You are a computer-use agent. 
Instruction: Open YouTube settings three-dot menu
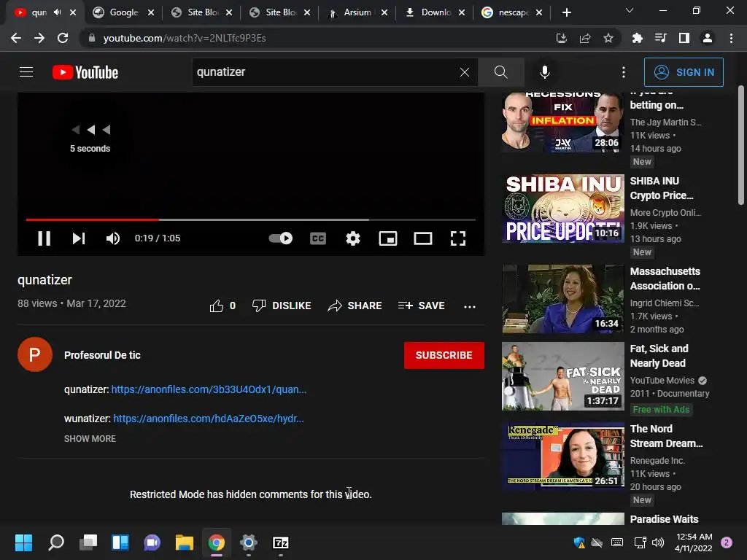click(624, 72)
